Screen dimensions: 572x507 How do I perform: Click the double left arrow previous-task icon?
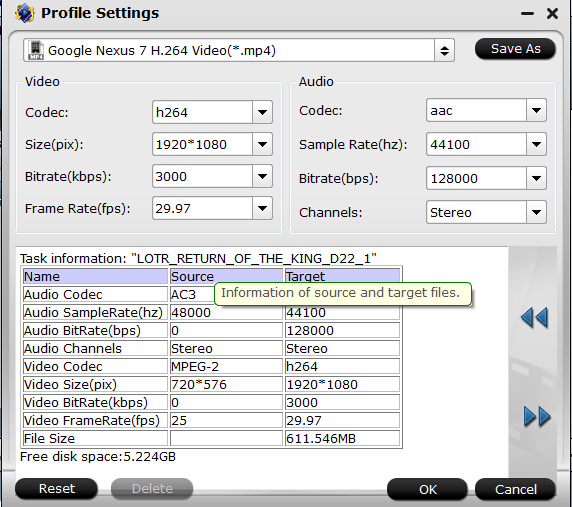point(534,318)
